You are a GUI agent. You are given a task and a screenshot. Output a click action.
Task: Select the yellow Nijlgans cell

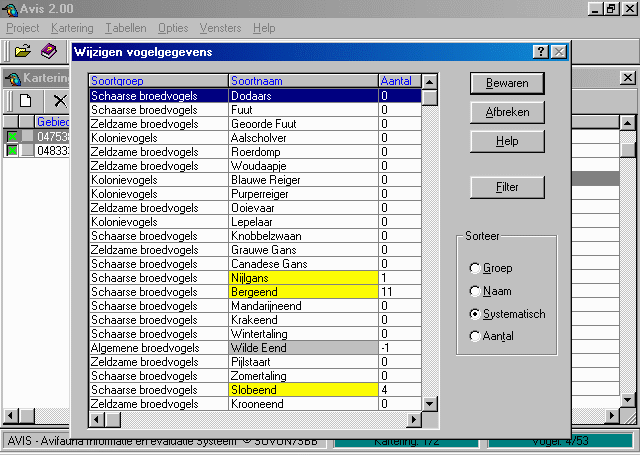[303, 278]
